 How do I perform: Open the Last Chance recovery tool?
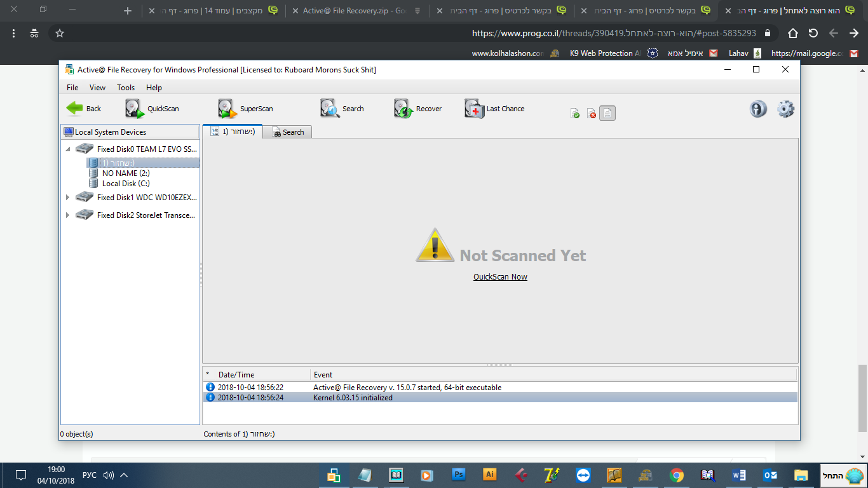click(494, 109)
